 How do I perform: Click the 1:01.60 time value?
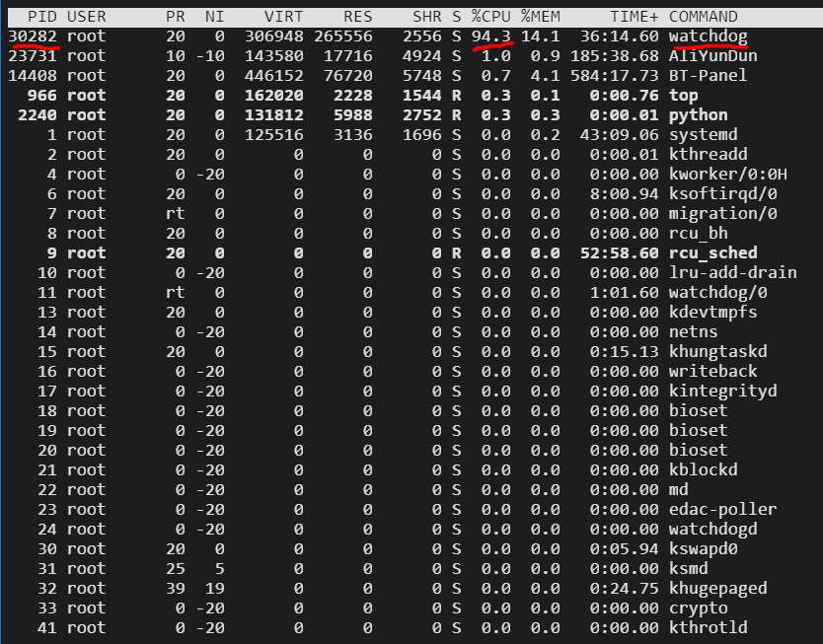click(624, 293)
